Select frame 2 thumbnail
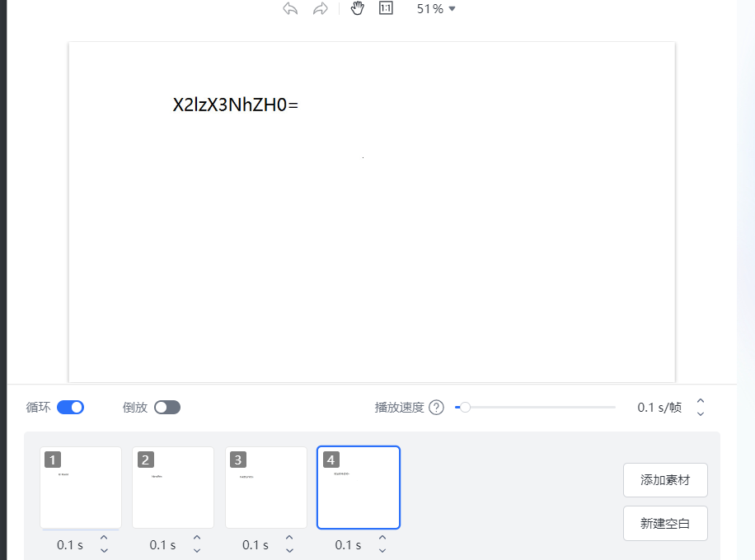The width and height of the screenshot is (755, 560). coord(173,488)
